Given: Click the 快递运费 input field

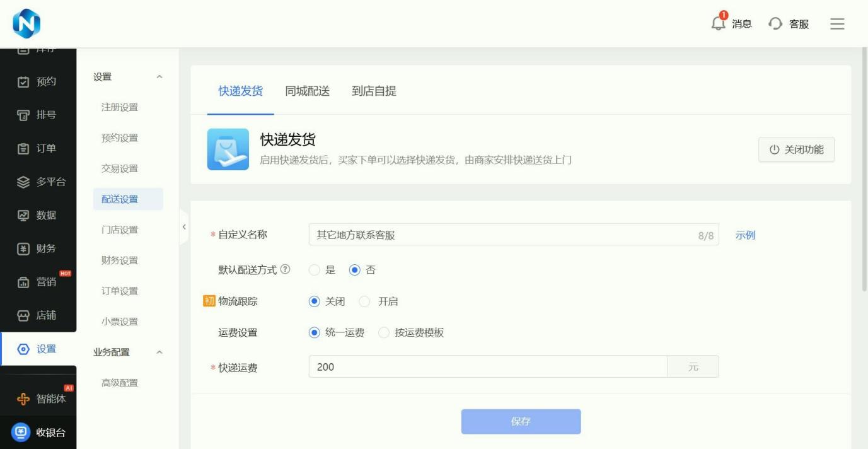Looking at the screenshot, I should click(488, 366).
